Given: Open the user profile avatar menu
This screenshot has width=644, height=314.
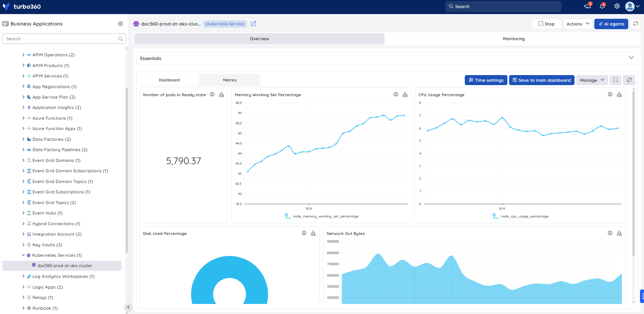Looking at the screenshot, I should (x=632, y=6).
